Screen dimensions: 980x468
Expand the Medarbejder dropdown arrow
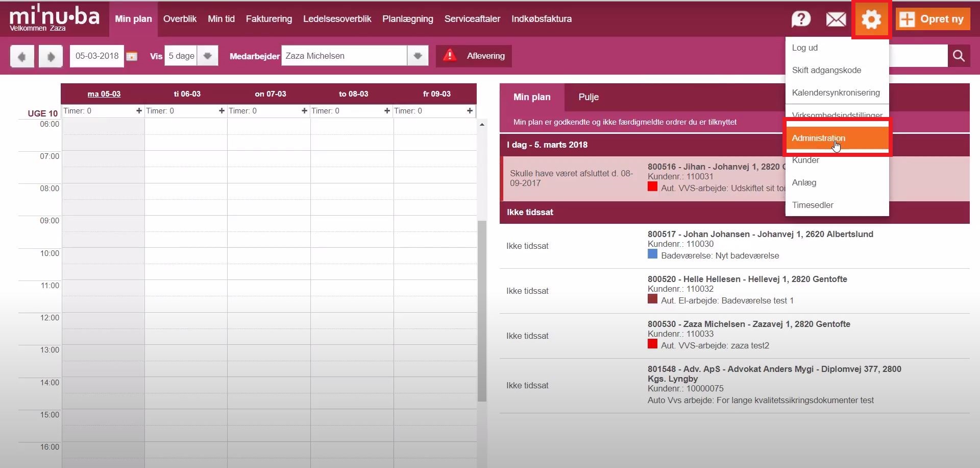[x=418, y=56]
